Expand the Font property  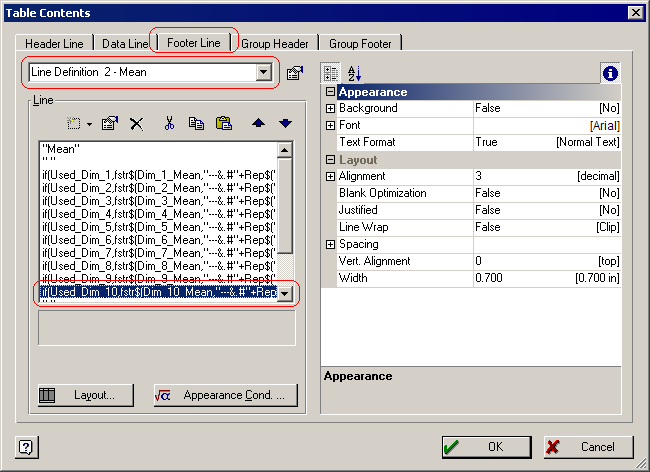(330, 125)
